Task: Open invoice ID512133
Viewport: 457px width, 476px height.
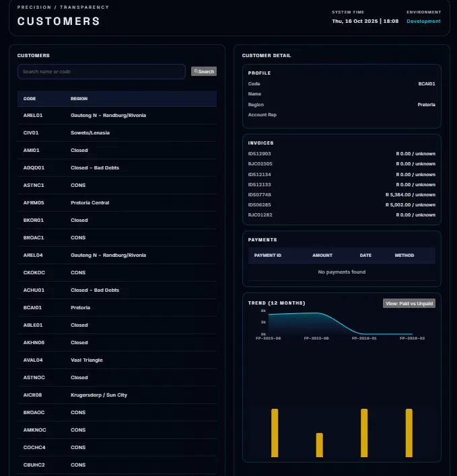Action: pos(341,185)
